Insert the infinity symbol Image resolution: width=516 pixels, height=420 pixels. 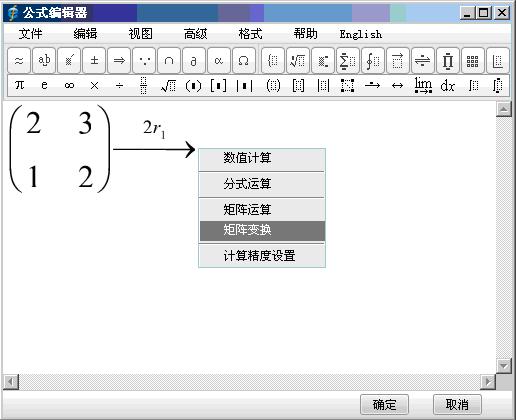tap(69, 86)
